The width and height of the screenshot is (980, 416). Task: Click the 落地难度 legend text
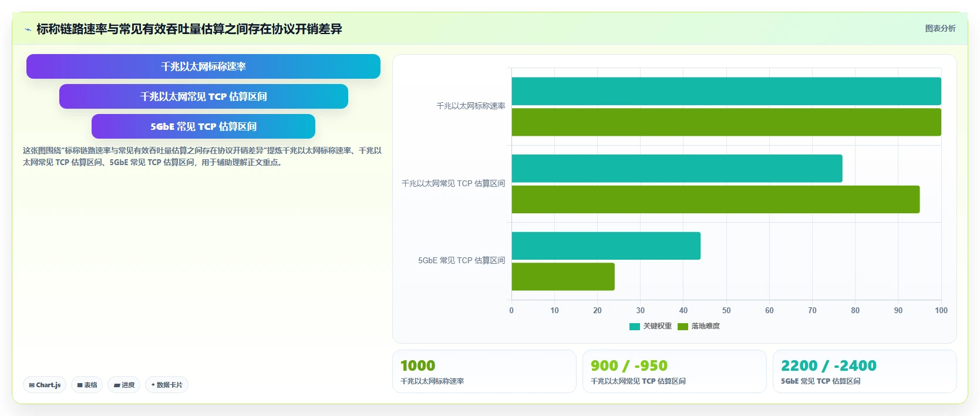(x=705, y=326)
